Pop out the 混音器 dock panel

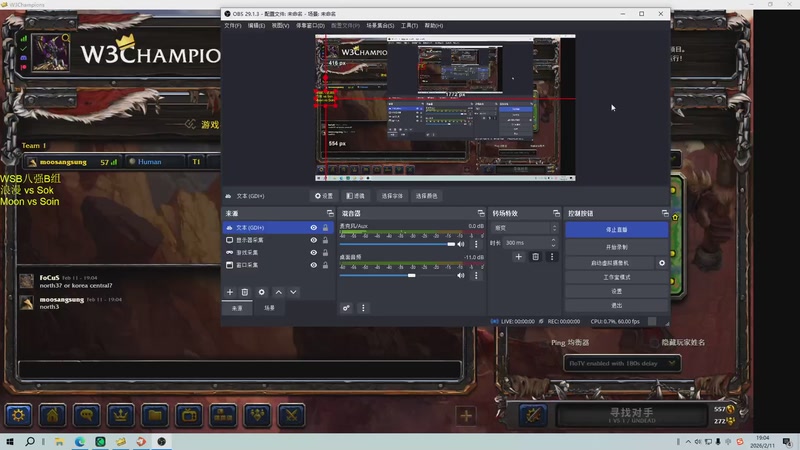pos(481,213)
